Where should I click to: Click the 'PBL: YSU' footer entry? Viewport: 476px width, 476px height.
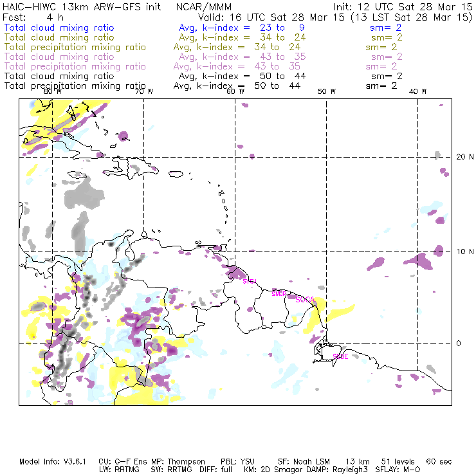point(237,462)
